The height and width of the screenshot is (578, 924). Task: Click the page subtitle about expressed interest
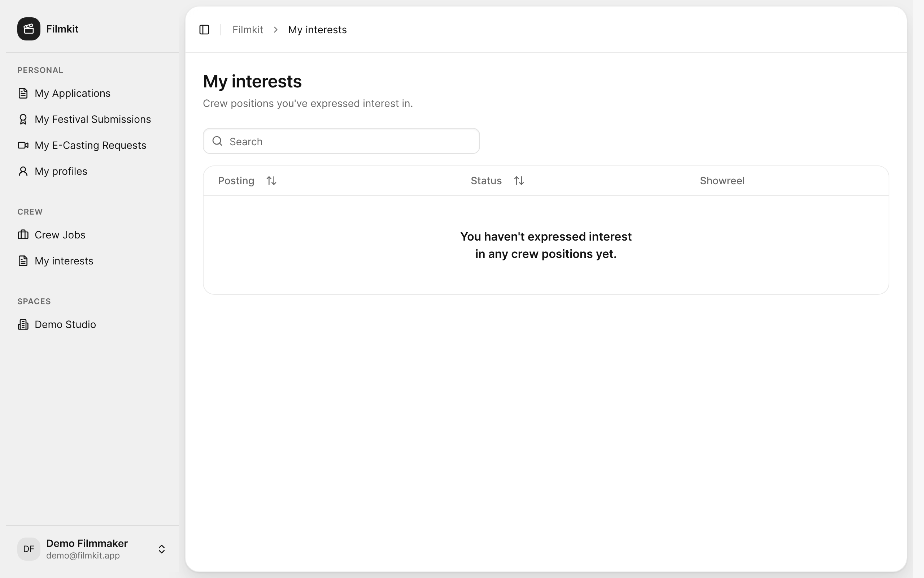(308, 104)
